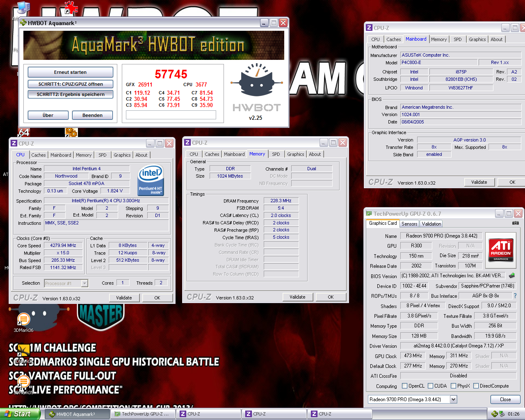Click GPU-Z camera screenshot icon
Viewport: 525px width, 420px height.
point(516,223)
